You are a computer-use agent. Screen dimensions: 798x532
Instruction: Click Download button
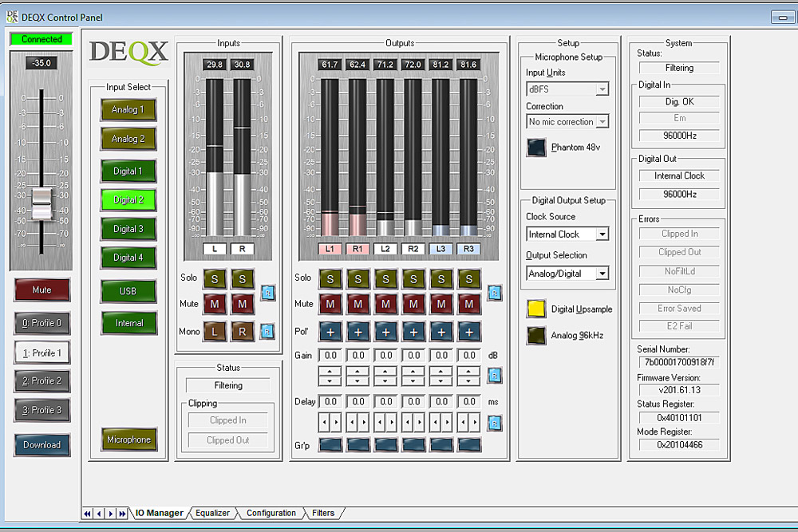(x=41, y=445)
